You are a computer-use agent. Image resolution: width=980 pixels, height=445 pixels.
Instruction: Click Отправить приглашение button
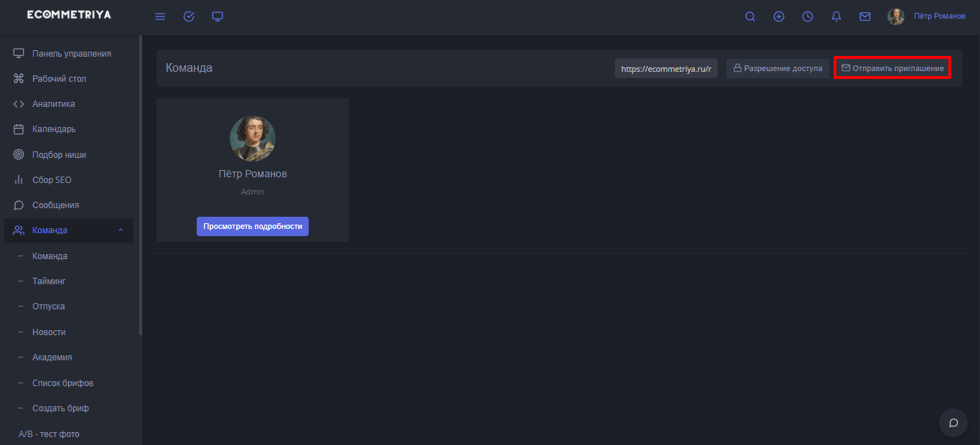pos(892,68)
